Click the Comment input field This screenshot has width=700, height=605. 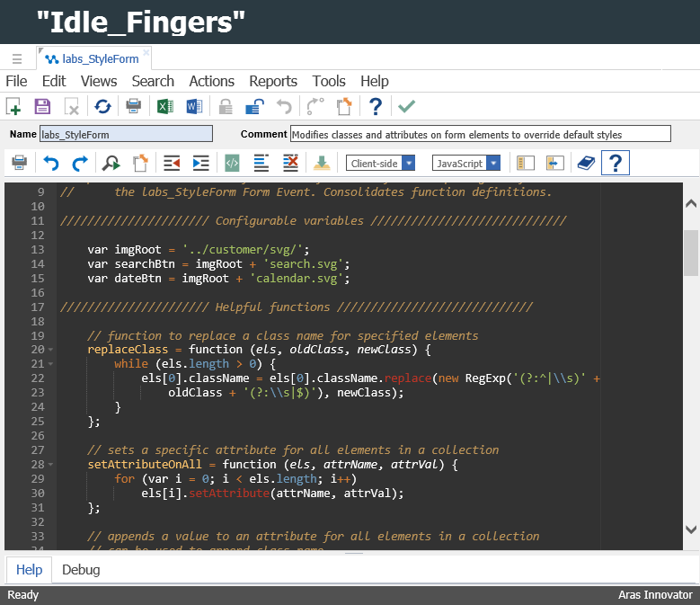(x=480, y=135)
